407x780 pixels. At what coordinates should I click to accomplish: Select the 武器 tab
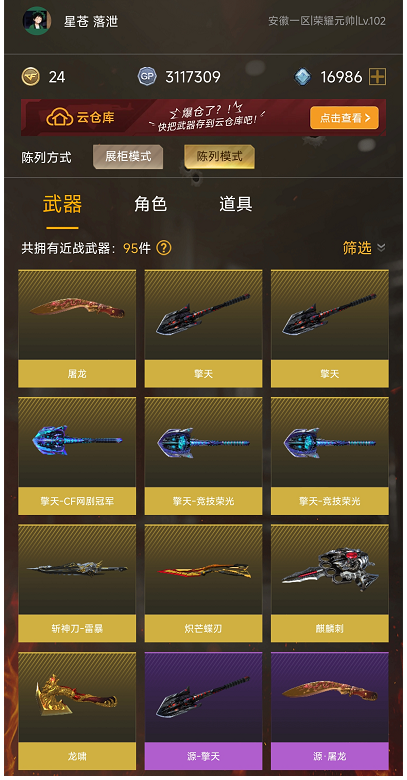(x=63, y=204)
